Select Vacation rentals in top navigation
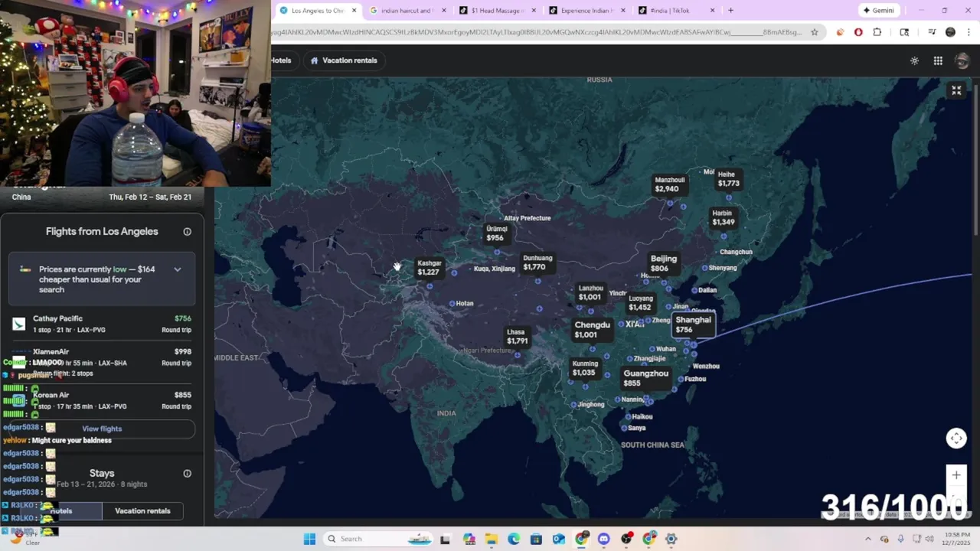Viewport: 980px width, 551px height. point(344,60)
